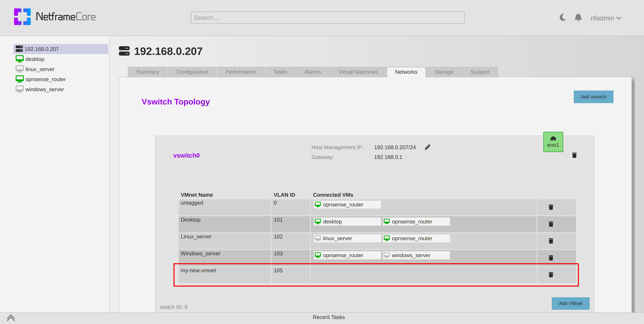Click the gateway value 192.168.0.1
The height and width of the screenshot is (324, 644).
point(388,157)
